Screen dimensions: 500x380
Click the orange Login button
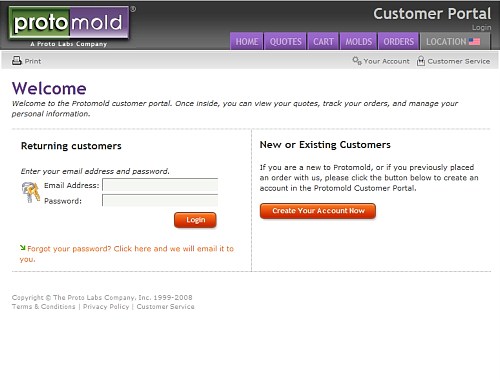point(195,220)
